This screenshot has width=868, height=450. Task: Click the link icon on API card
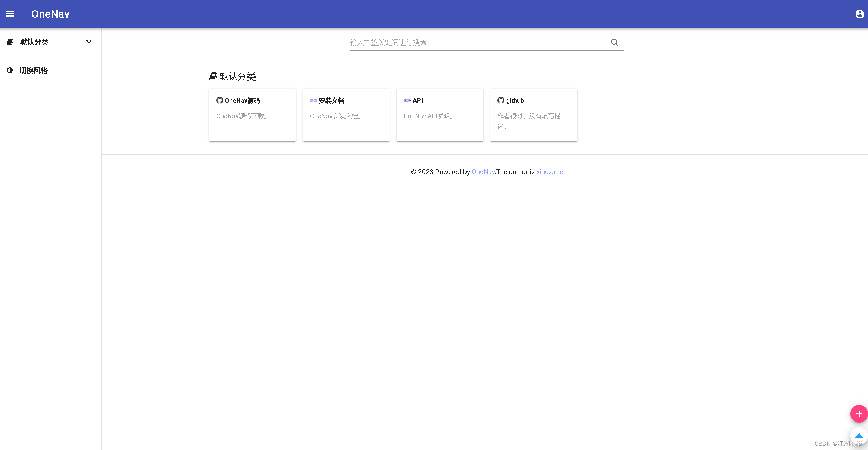coord(407,100)
